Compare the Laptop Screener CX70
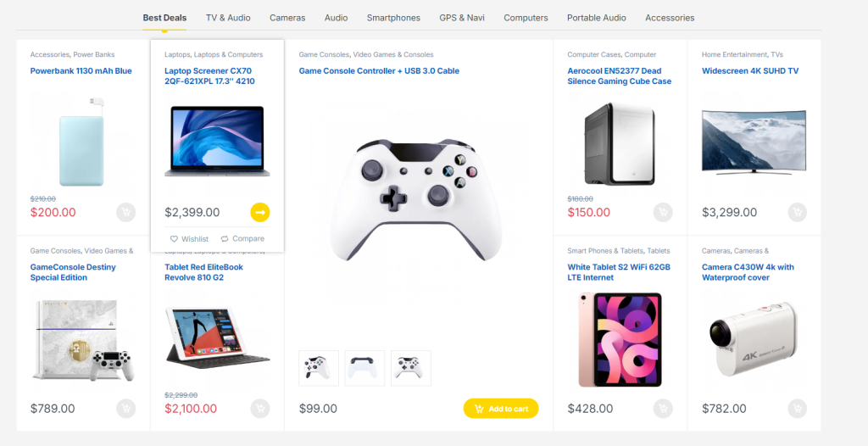The image size is (868, 446). [x=242, y=239]
